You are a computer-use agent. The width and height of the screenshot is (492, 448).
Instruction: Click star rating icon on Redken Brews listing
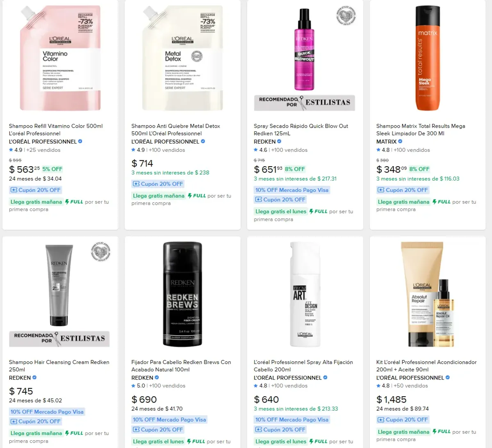click(133, 386)
